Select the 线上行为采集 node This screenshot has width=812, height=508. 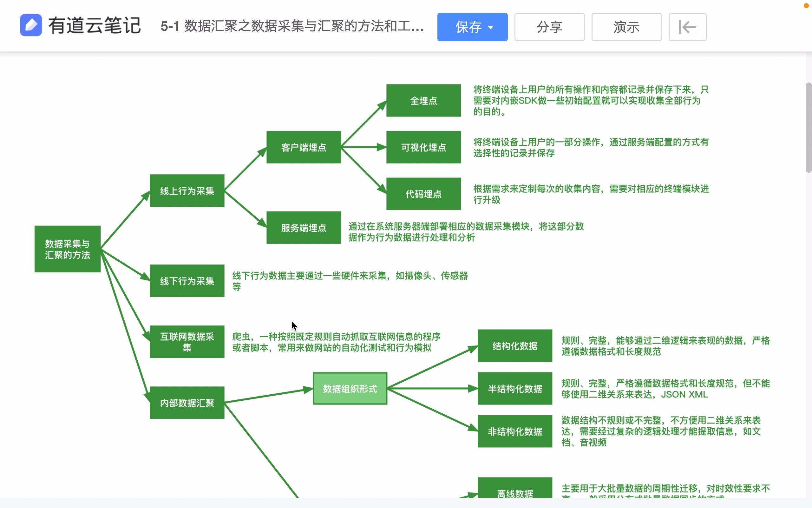(187, 190)
